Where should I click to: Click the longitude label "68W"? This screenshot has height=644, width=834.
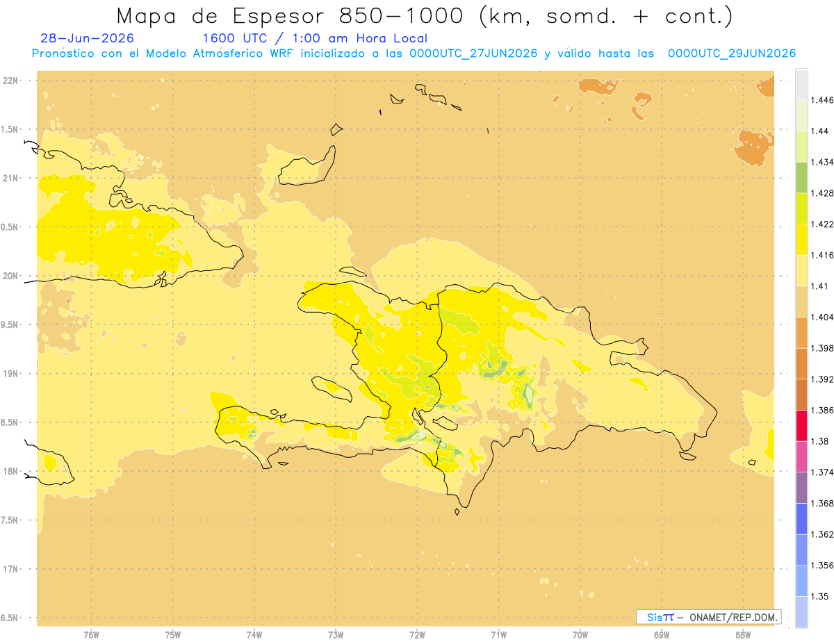point(743,634)
